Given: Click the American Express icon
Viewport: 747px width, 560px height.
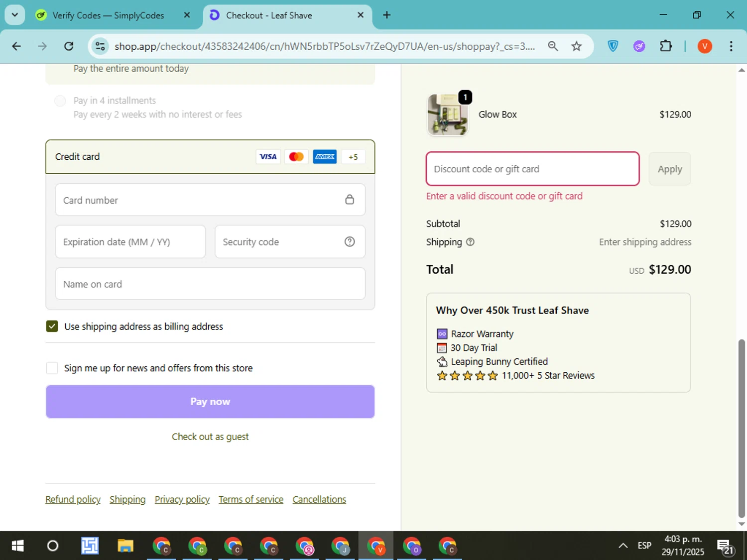Looking at the screenshot, I should (x=325, y=157).
